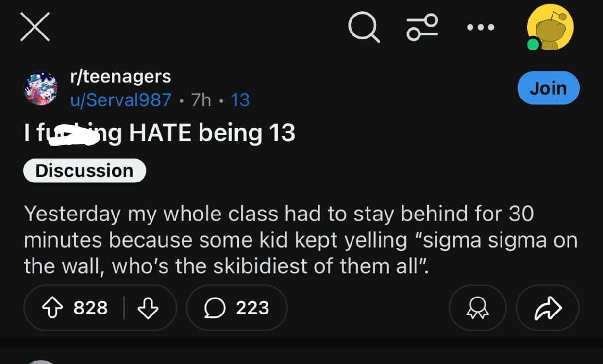Share the post using the arrow icon
603x364 pixels.
(x=548, y=308)
